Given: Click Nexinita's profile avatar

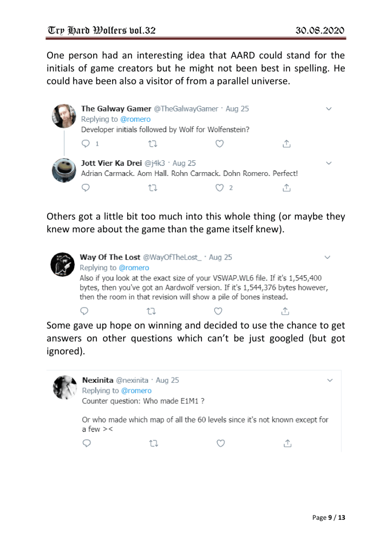Looking at the screenshot, I should 63,386.
